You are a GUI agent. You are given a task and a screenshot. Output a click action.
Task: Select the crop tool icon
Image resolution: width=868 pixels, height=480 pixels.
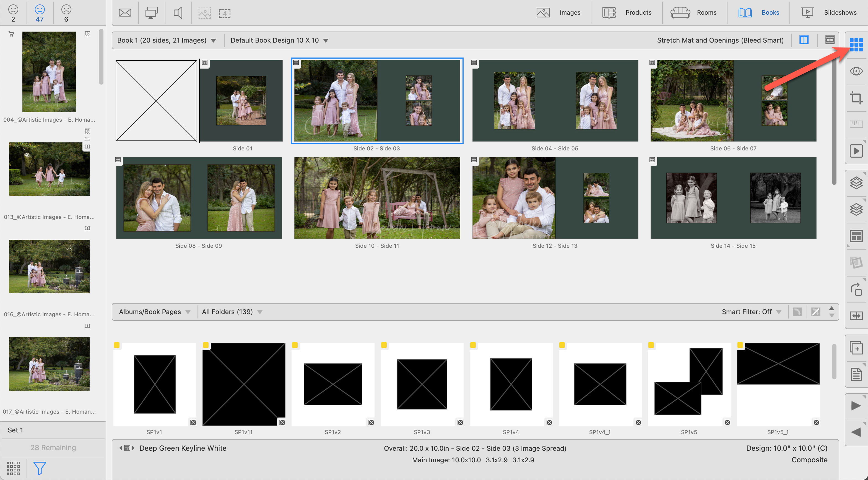856,98
